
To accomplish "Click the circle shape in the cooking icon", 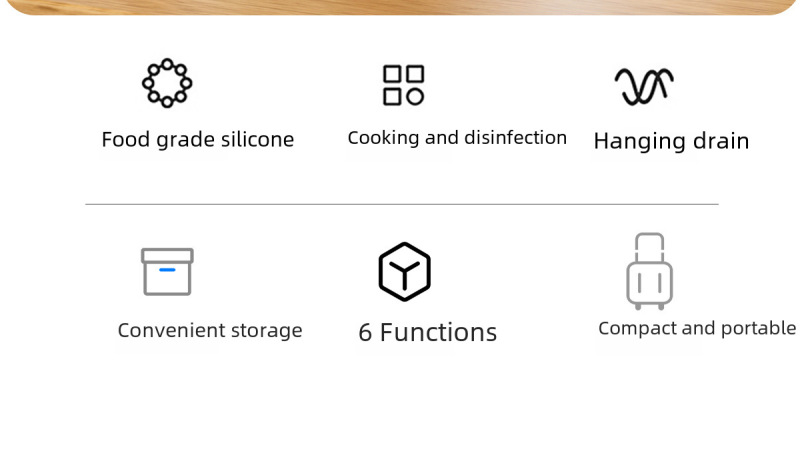I will [415, 96].
